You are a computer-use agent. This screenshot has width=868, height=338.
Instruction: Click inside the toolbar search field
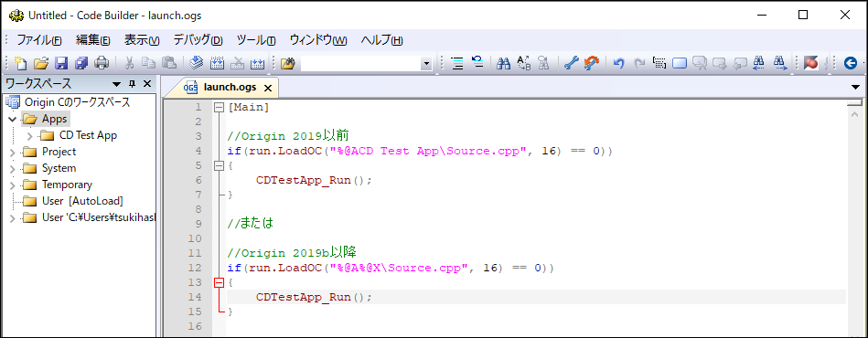[x=361, y=64]
